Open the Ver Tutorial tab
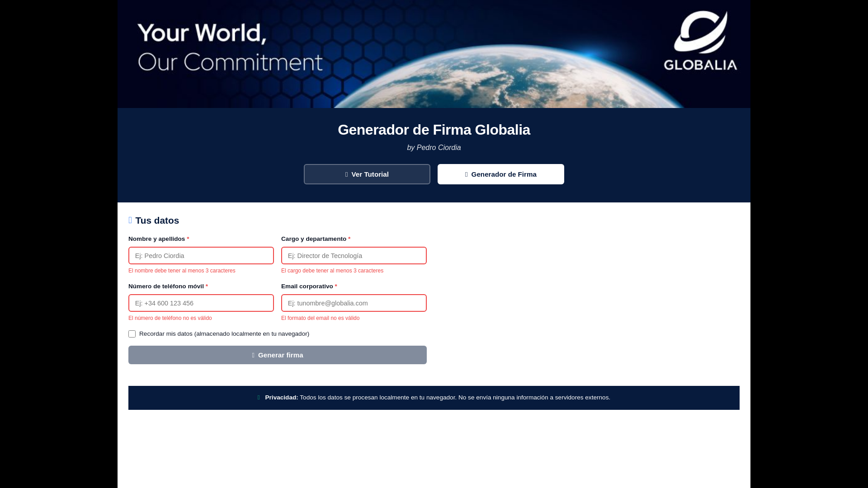 [367, 174]
